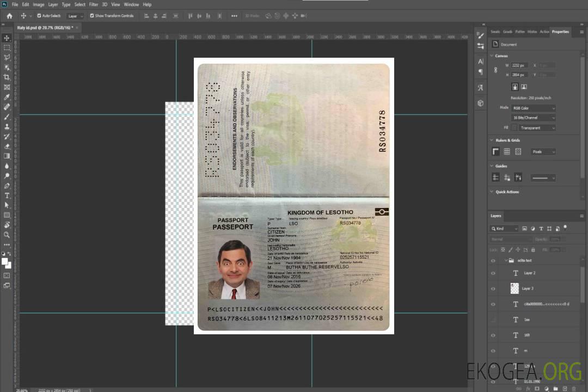Select the Clone Stamp tool
Image resolution: width=588 pixels, height=392 pixels.
point(7,127)
